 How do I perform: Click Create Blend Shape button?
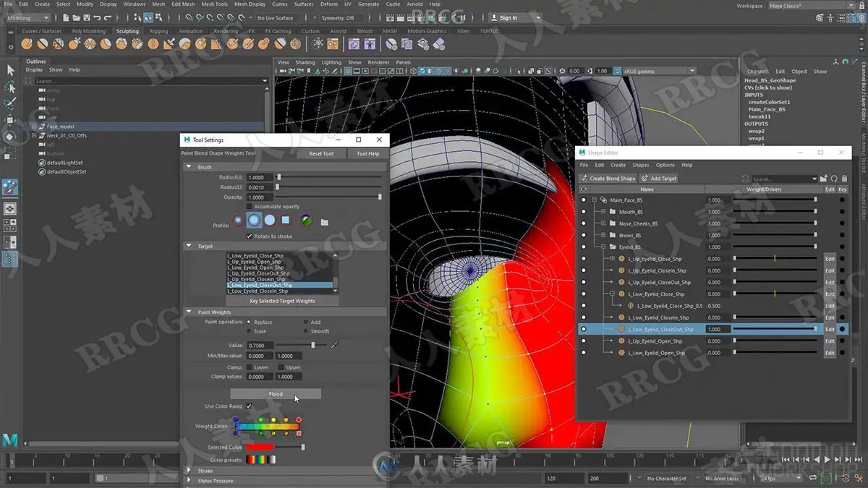click(x=608, y=179)
